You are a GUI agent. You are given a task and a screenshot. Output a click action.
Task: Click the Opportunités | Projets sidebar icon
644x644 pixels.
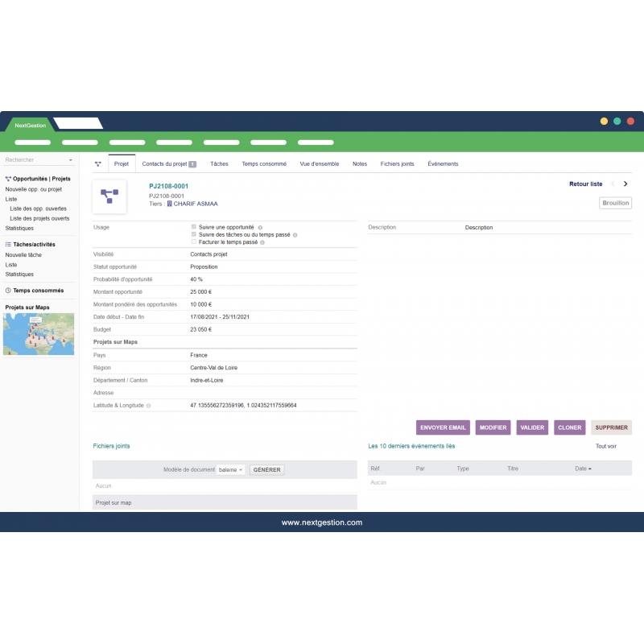click(x=9, y=179)
